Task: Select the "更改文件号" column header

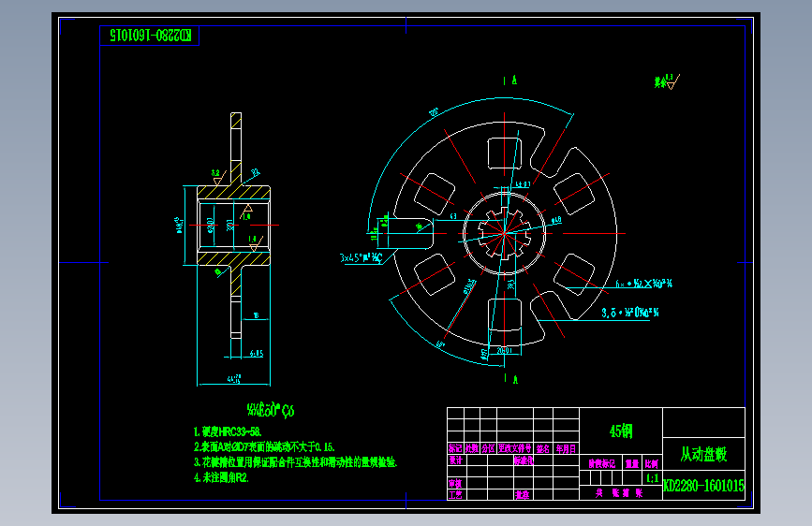Action: click(515, 448)
